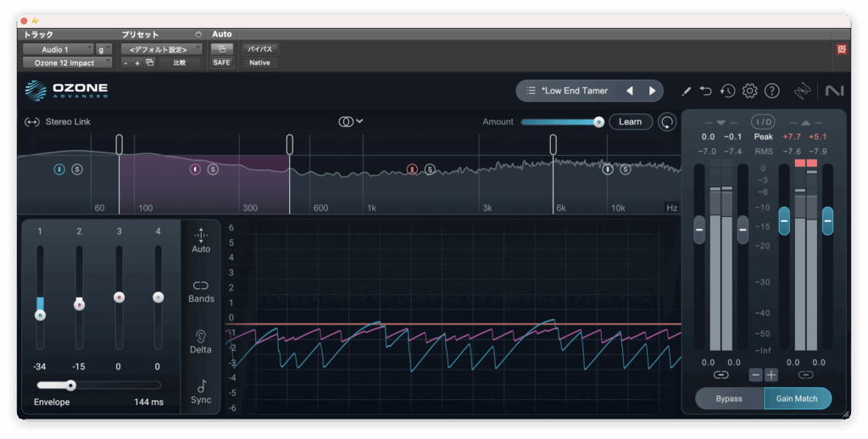Open the undo history clock icon
868x439 pixels.
coord(727,91)
